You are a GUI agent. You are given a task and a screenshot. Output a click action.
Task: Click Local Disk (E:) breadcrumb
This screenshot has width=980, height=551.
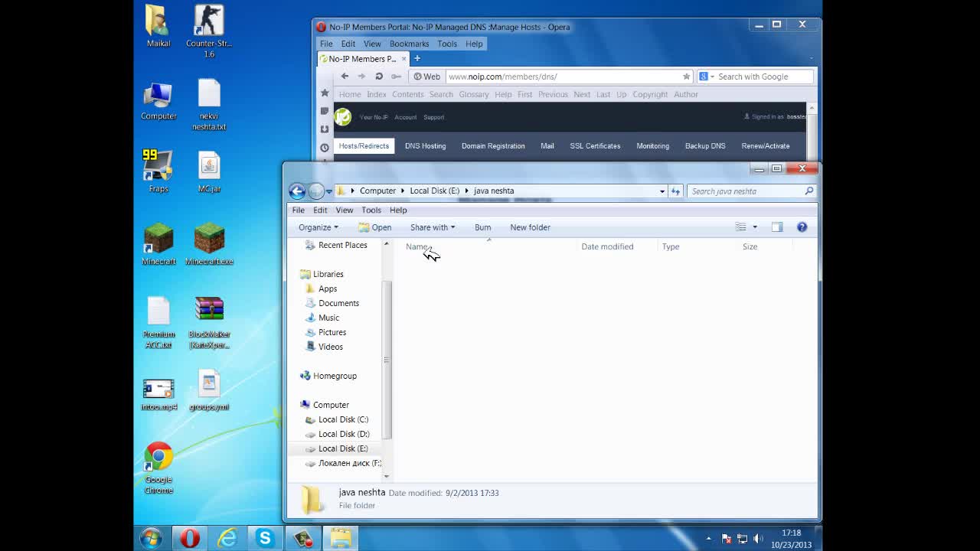coord(434,191)
